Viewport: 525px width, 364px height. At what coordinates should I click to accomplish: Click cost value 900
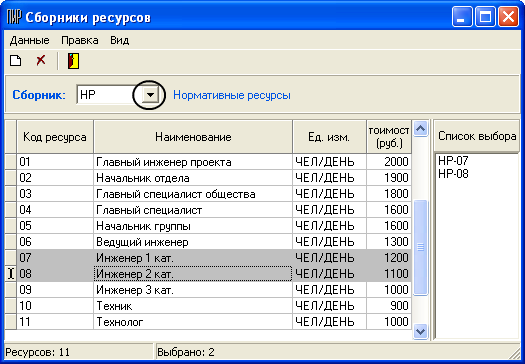(389, 306)
